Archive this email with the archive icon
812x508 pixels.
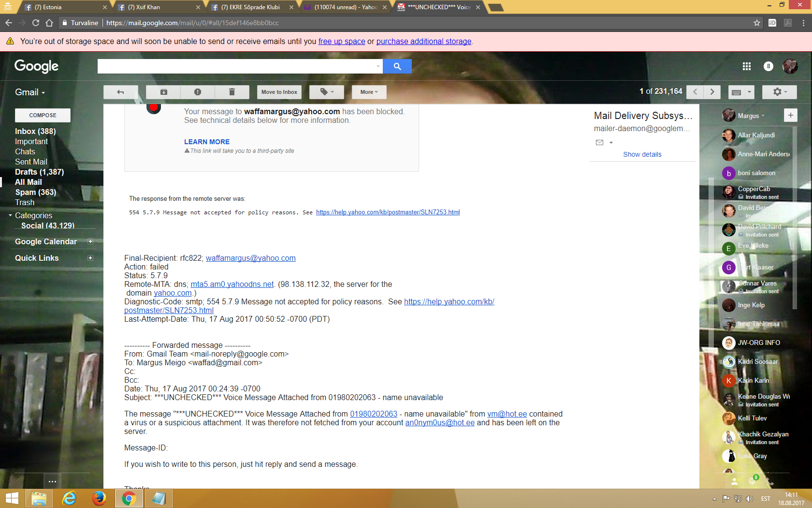pyautogui.click(x=164, y=92)
